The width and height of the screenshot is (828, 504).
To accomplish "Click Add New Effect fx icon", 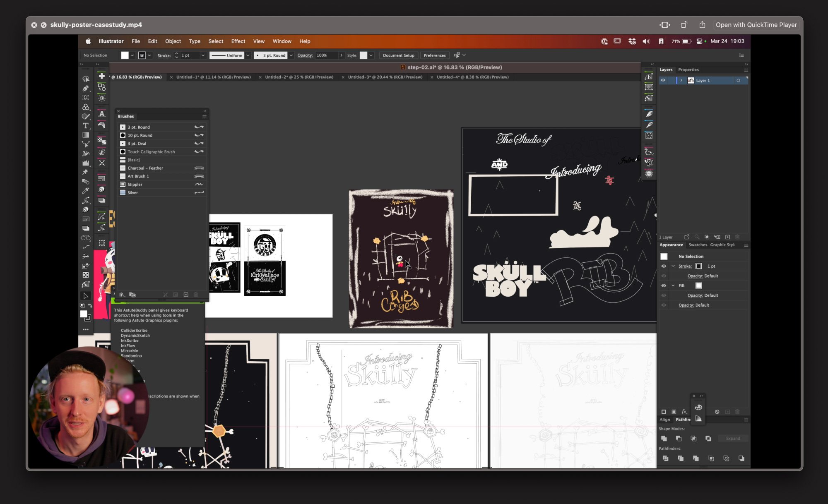I will pyautogui.click(x=684, y=412).
